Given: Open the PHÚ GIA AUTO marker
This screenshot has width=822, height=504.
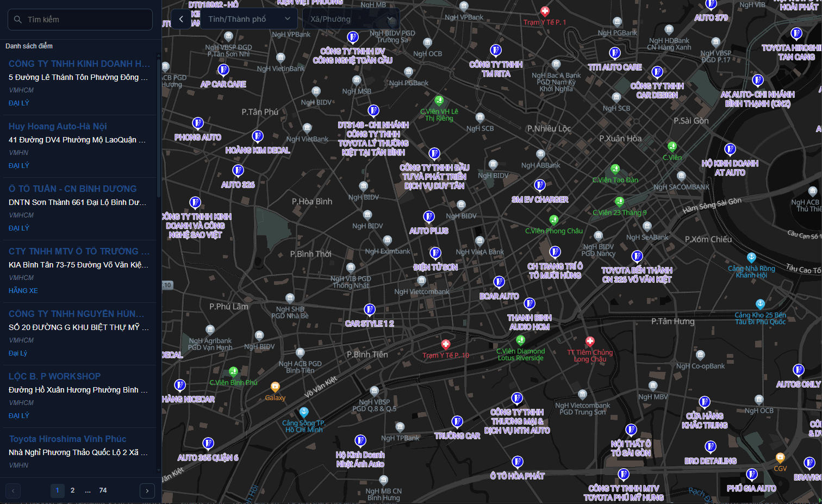Looking at the screenshot, I should 752,474.
